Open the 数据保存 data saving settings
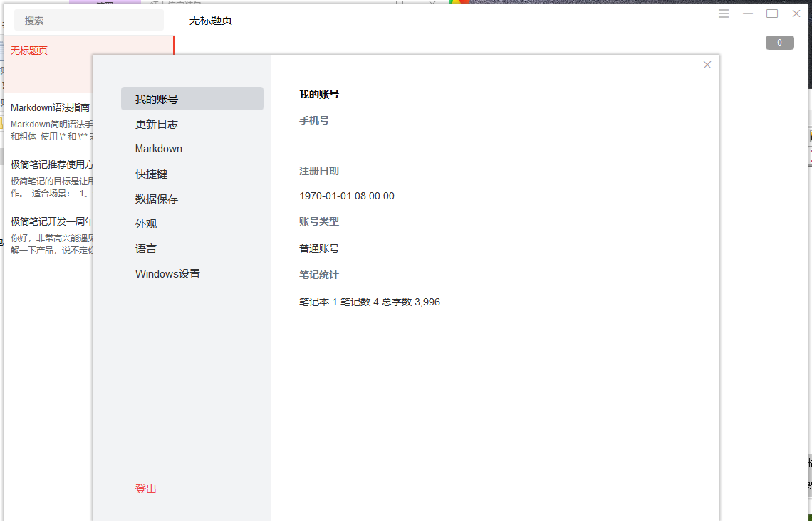 point(157,199)
